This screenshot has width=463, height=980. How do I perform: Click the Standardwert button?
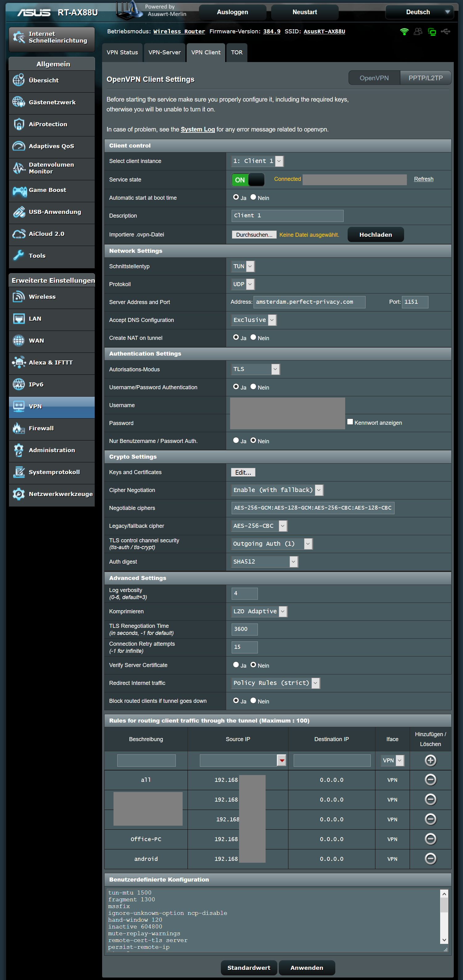click(249, 967)
